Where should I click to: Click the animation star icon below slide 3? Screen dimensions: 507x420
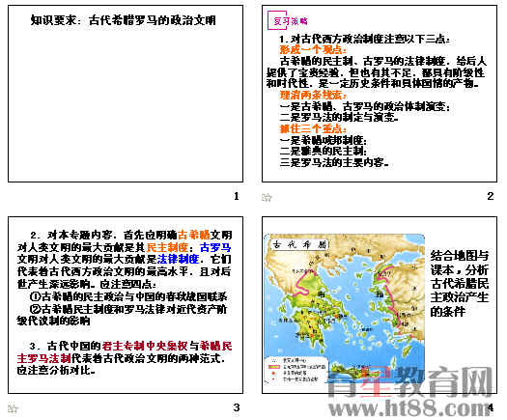[13, 408]
